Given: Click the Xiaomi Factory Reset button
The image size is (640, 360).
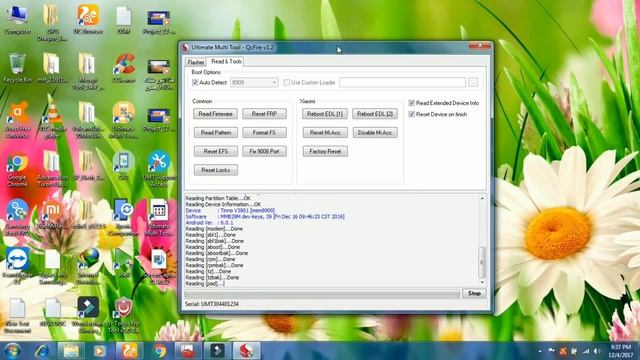Looking at the screenshot, I should (x=325, y=151).
